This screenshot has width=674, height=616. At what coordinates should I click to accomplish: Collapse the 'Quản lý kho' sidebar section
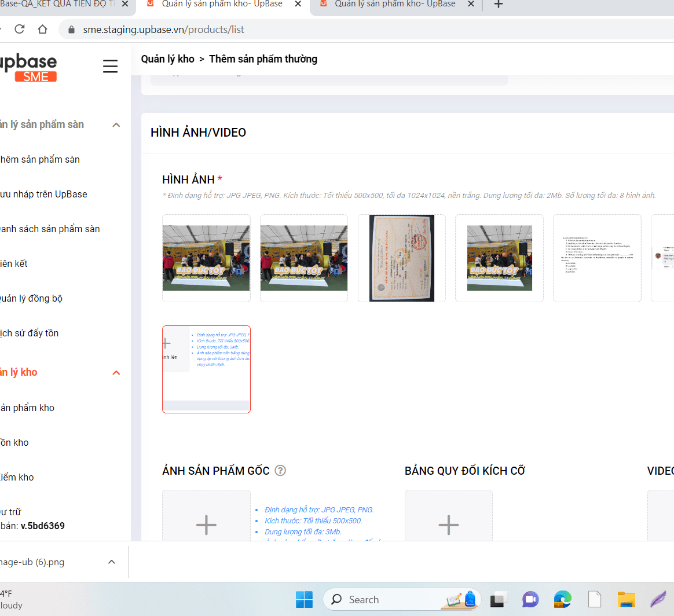point(116,372)
